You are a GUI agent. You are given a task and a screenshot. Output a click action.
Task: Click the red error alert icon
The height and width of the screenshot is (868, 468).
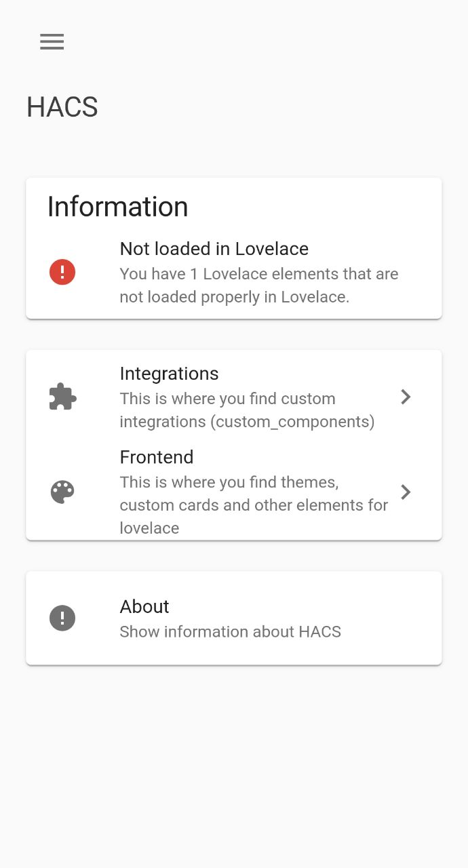click(x=62, y=273)
